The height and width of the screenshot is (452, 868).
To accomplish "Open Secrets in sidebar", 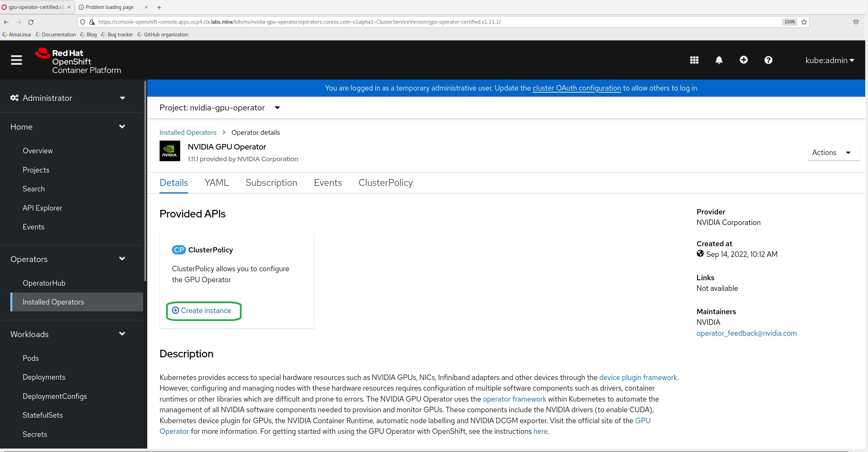I will (x=35, y=435).
